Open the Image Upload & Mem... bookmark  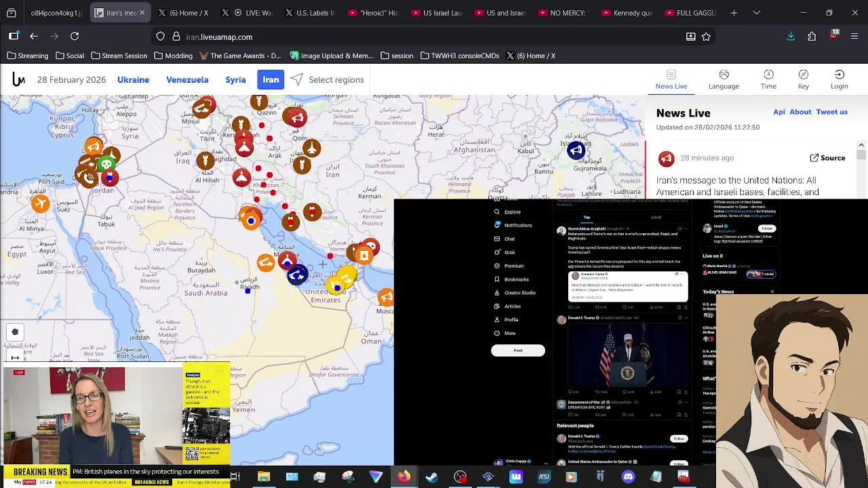coord(331,56)
